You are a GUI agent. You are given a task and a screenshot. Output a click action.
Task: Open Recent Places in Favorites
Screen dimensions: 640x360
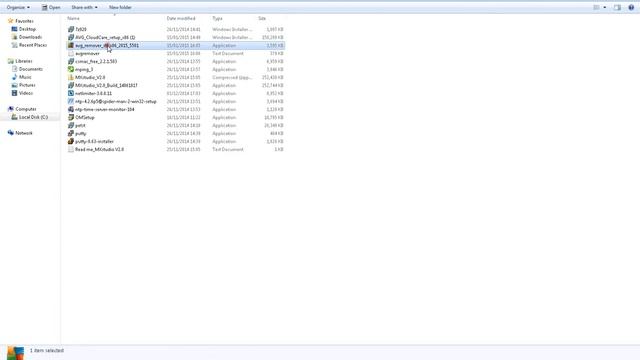coord(33,45)
